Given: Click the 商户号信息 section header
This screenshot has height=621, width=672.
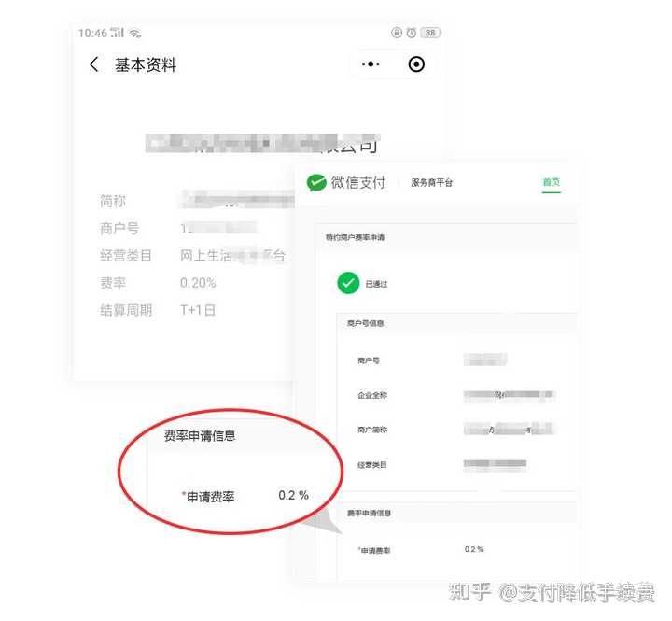Looking at the screenshot, I should [365, 323].
